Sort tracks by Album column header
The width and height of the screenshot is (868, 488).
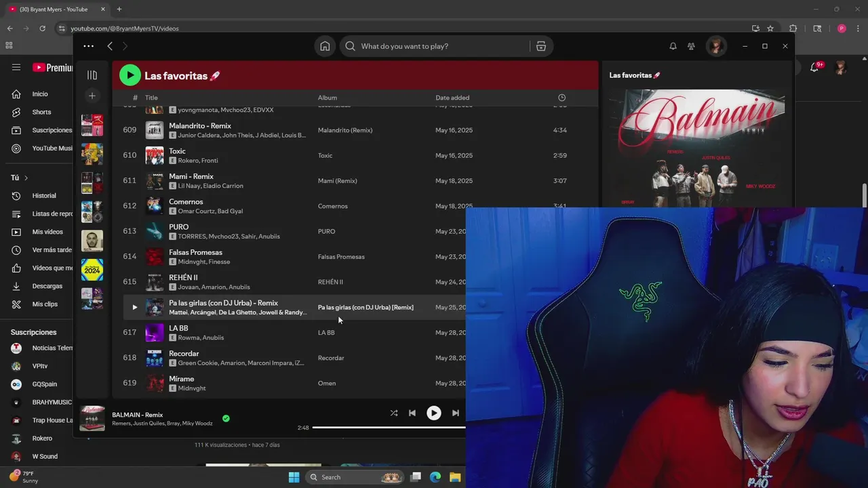coord(328,98)
